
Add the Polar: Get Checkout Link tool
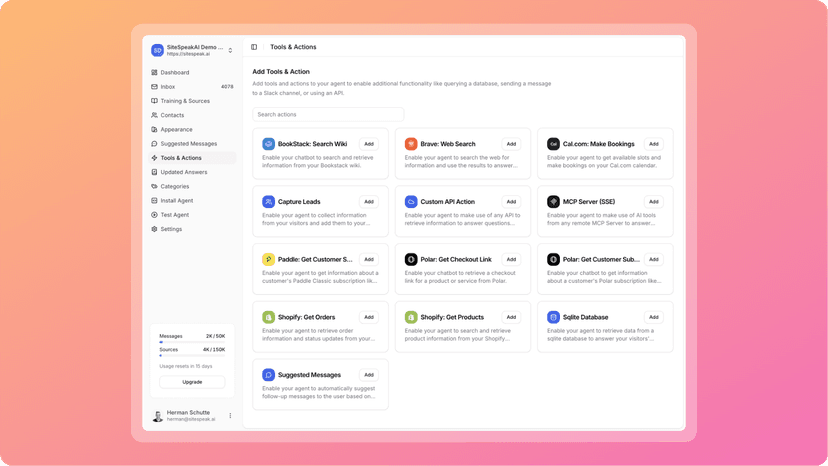tap(511, 259)
